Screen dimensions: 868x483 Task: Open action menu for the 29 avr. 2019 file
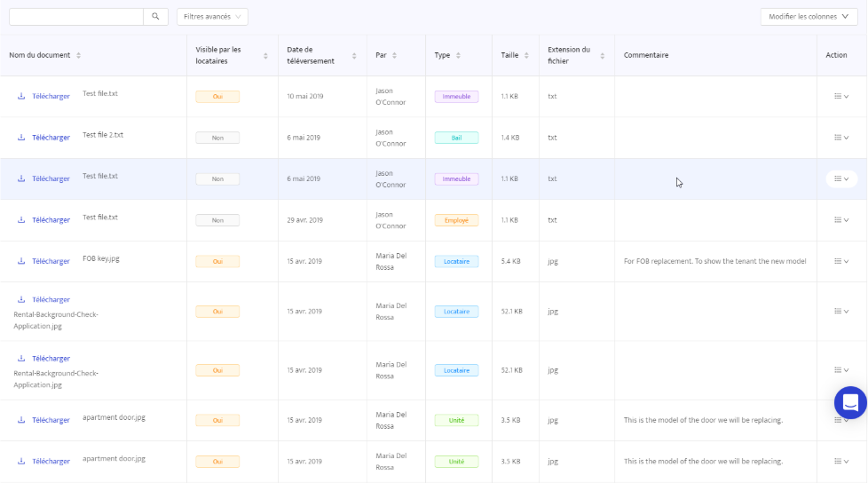coord(841,220)
